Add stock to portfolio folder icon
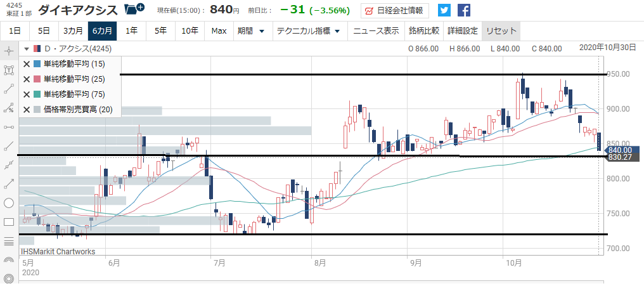Screen dimensions: 644x293 click(x=134, y=9)
